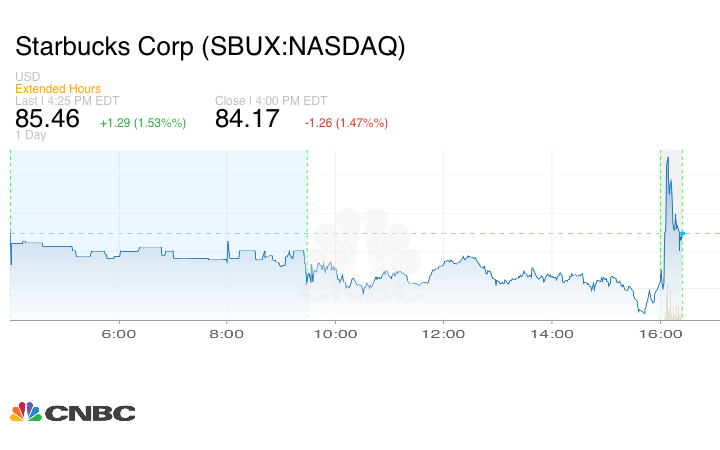
Task: Select the Extended Hours label
Action: coord(58,89)
